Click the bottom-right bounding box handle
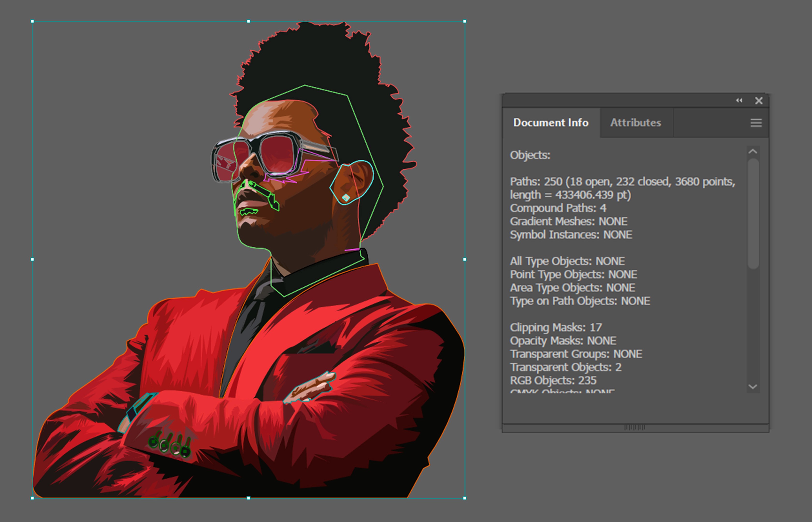The image size is (812, 522). [x=465, y=498]
